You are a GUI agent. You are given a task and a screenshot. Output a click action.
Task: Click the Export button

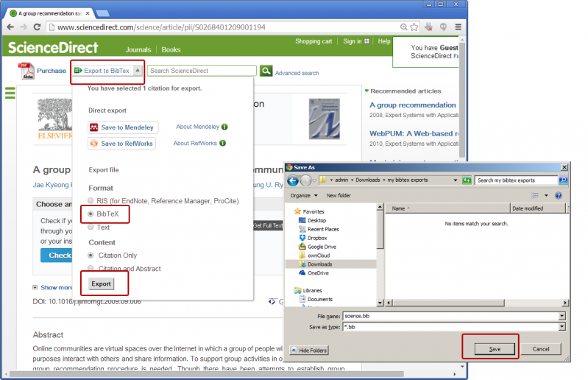(x=102, y=284)
